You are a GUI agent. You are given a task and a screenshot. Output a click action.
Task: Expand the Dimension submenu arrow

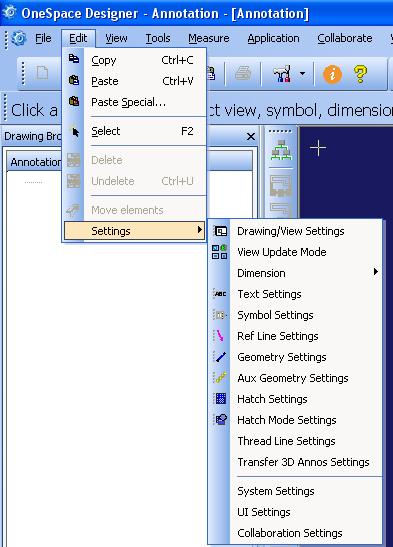[375, 272]
